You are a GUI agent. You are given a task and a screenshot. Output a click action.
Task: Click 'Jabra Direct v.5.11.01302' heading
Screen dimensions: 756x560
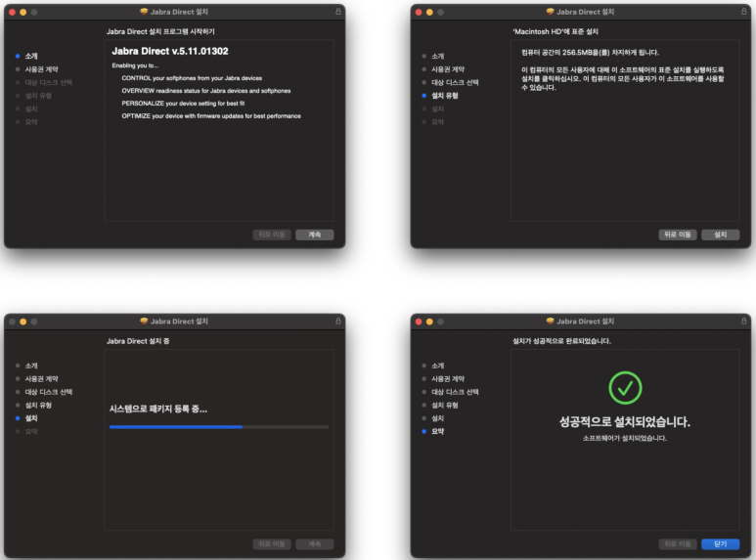coord(170,51)
